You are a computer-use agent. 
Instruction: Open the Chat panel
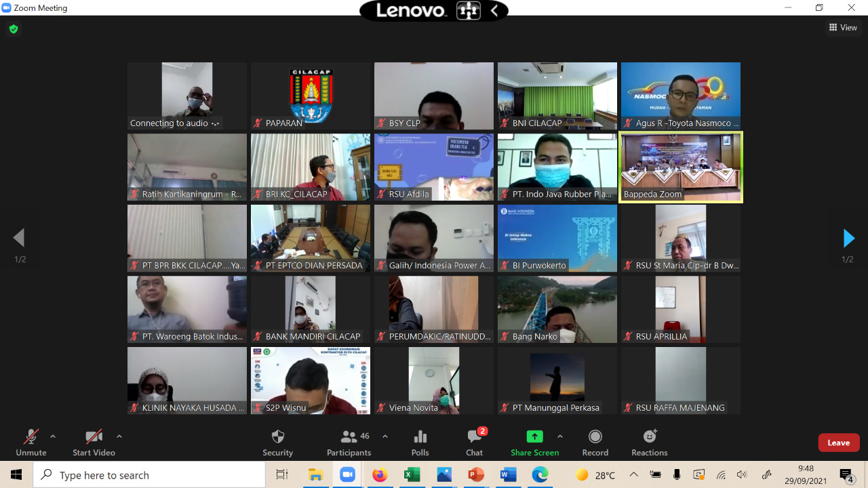point(474,437)
